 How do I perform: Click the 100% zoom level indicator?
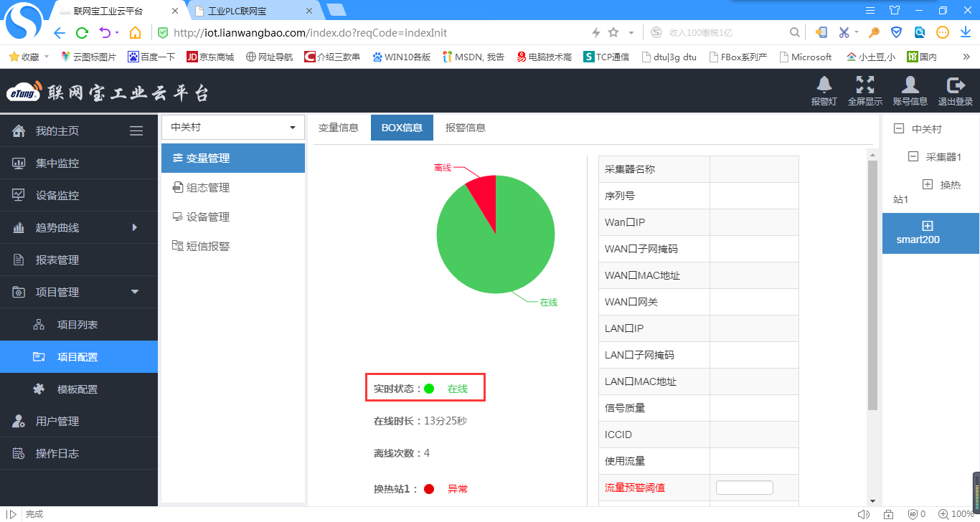(956, 514)
